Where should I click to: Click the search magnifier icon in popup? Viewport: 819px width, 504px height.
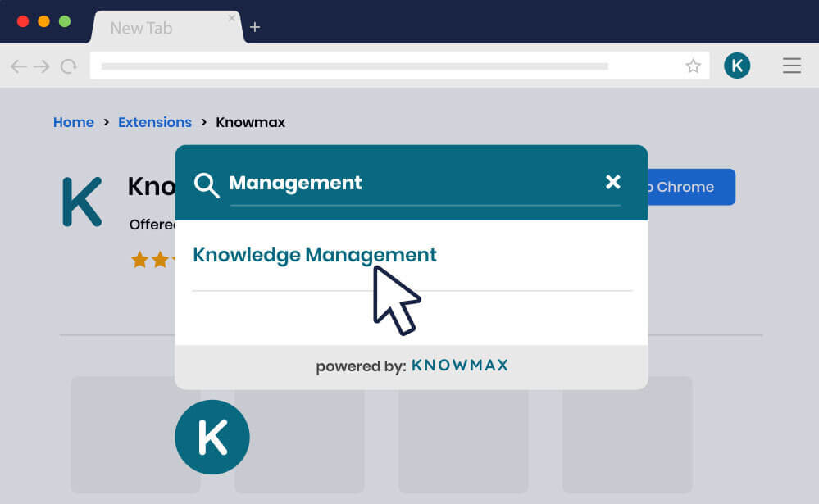tap(207, 185)
